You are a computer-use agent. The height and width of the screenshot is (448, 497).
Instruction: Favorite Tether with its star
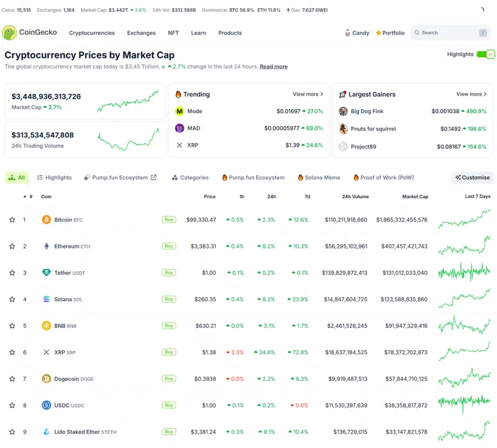point(12,273)
